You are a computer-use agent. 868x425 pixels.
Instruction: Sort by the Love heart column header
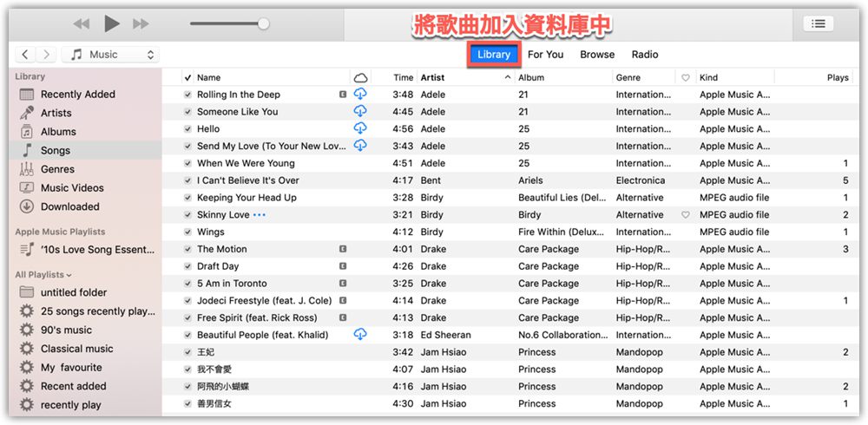pyautogui.click(x=686, y=77)
